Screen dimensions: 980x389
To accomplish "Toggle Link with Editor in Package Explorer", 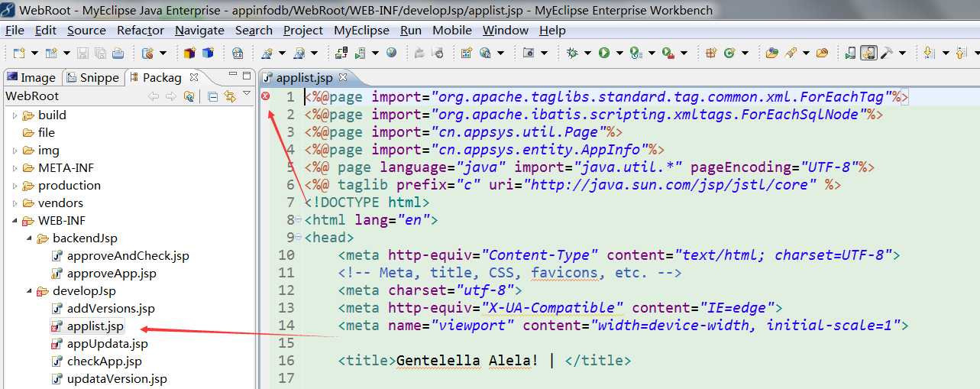I will (230, 96).
